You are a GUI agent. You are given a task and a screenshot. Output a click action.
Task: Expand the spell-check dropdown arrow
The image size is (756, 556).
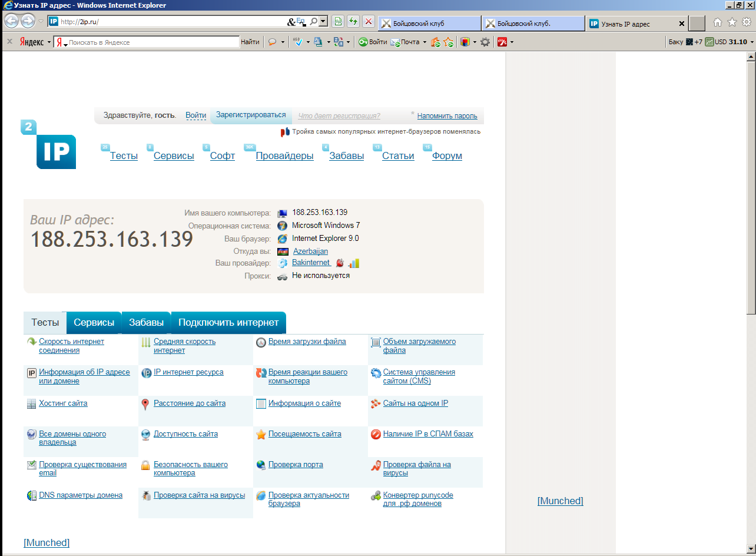[307, 42]
